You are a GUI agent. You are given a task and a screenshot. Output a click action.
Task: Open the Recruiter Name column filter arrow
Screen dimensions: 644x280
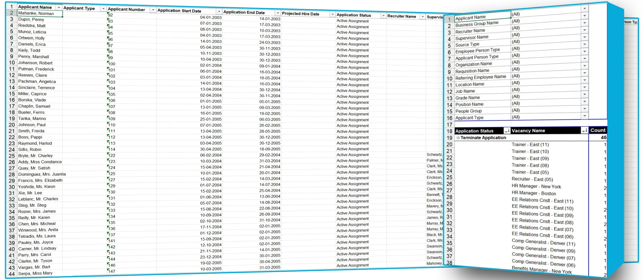click(422, 17)
